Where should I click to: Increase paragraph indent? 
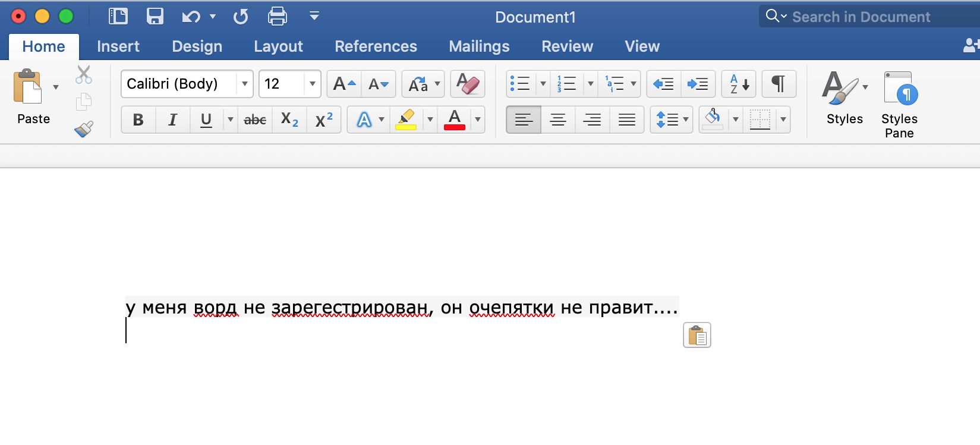(x=698, y=84)
